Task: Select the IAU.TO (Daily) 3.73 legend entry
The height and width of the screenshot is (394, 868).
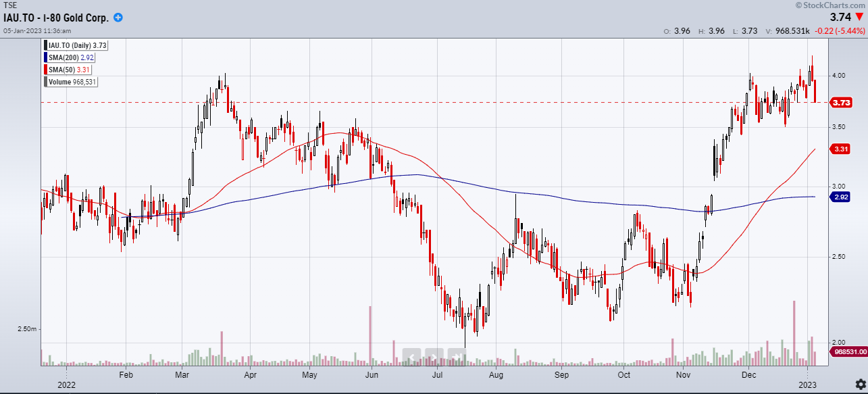Action: pos(76,45)
